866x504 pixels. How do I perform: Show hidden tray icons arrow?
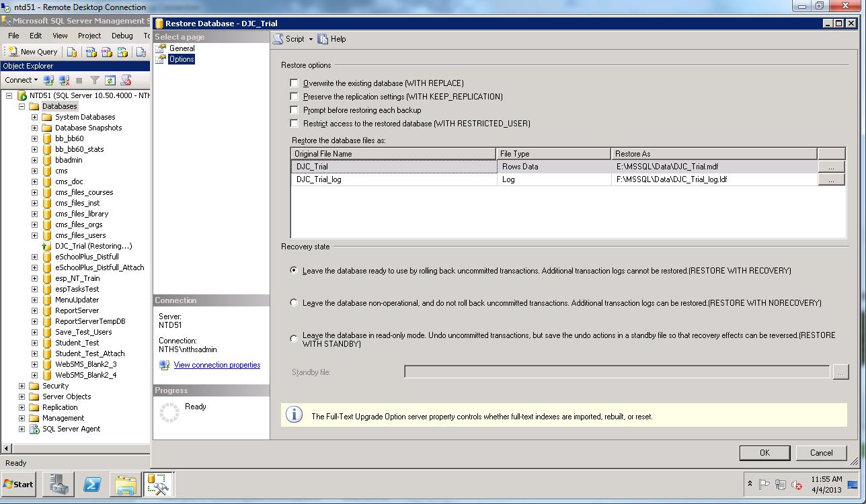[x=750, y=484]
